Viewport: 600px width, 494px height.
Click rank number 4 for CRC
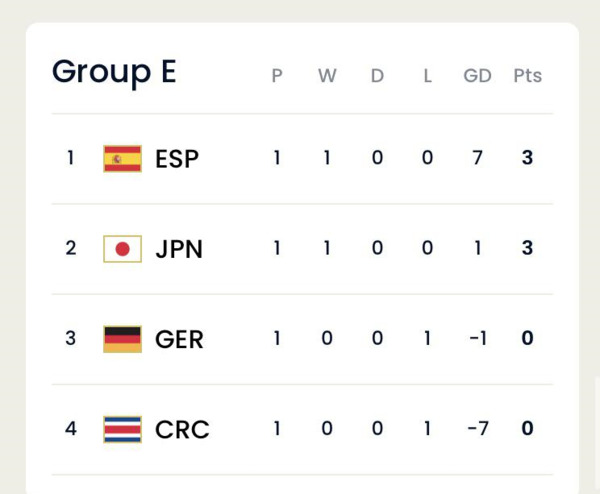pos(71,428)
